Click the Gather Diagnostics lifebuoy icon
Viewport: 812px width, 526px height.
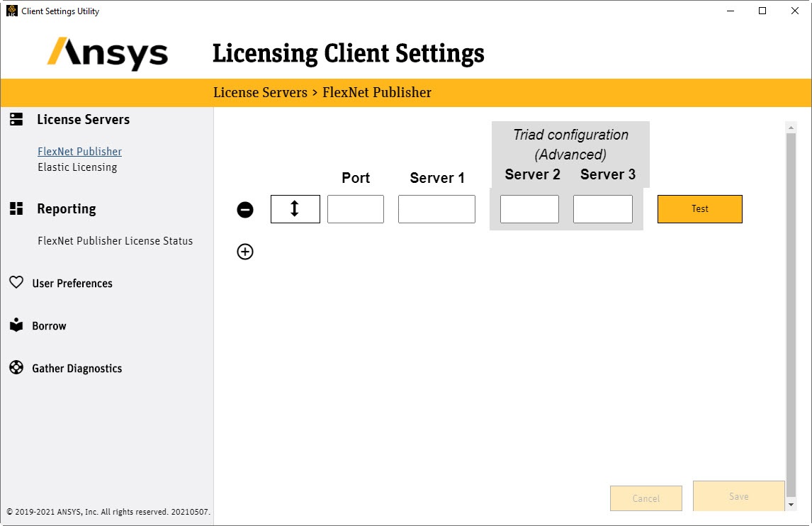[16, 368]
